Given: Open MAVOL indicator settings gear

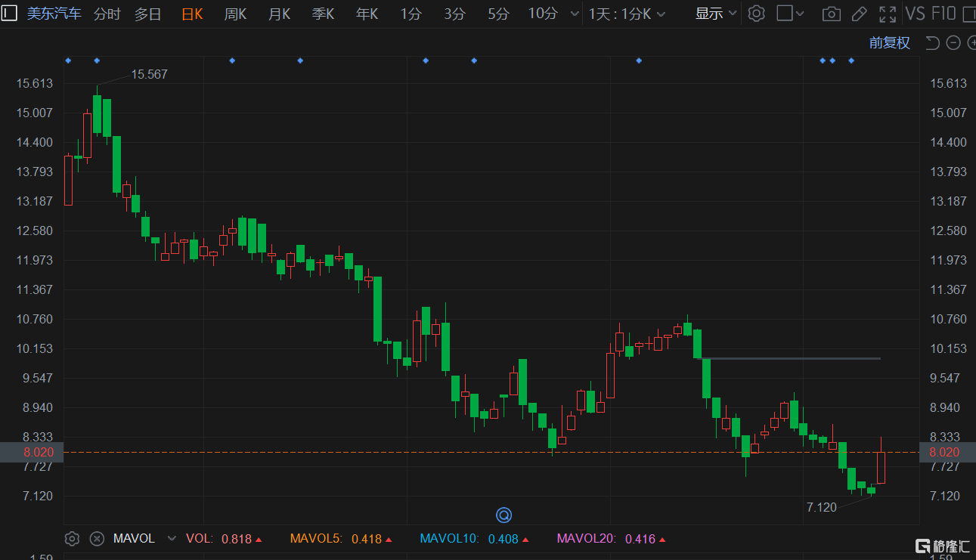Looking at the screenshot, I should tap(72, 539).
